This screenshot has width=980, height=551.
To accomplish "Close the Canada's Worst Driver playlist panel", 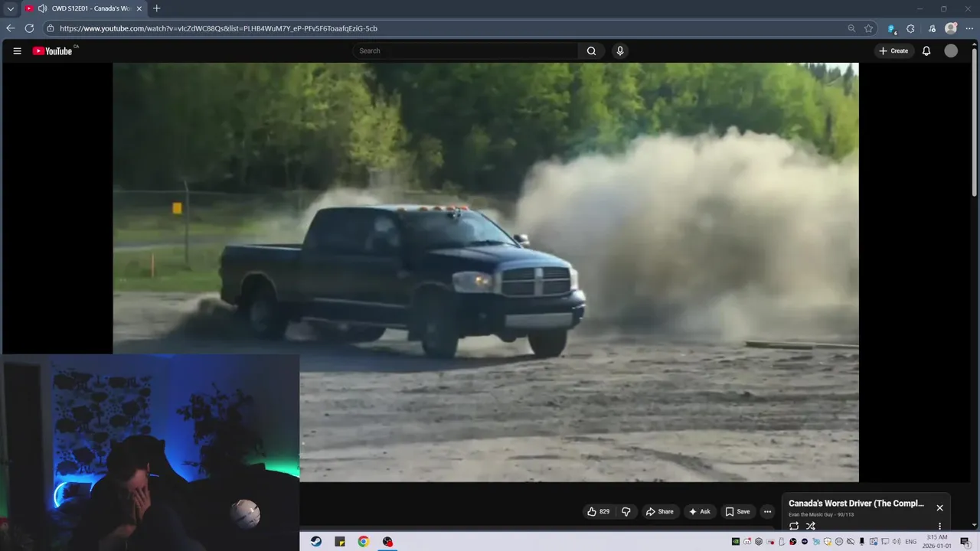I will pyautogui.click(x=940, y=507).
